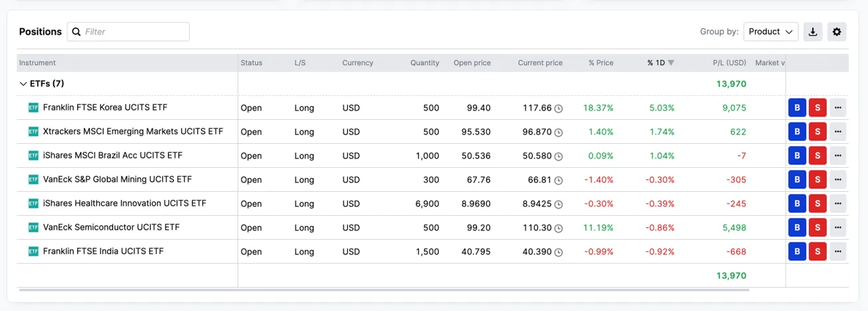Click the blue B buy icon for VanEck S&P Global Mining
The height and width of the screenshot is (311, 868).
point(797,180)
